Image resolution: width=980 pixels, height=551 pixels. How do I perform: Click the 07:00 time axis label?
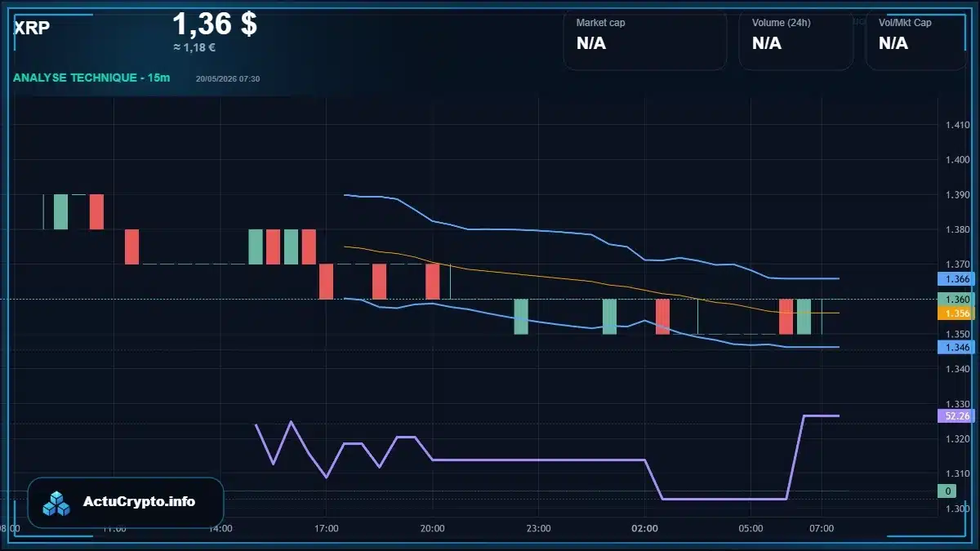(x=822, y=529)
